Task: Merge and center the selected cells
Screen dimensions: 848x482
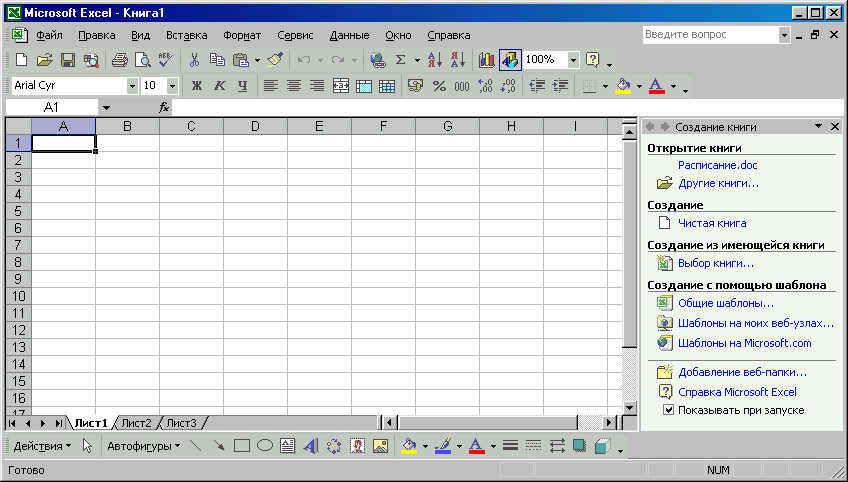Action: [341, 85]
